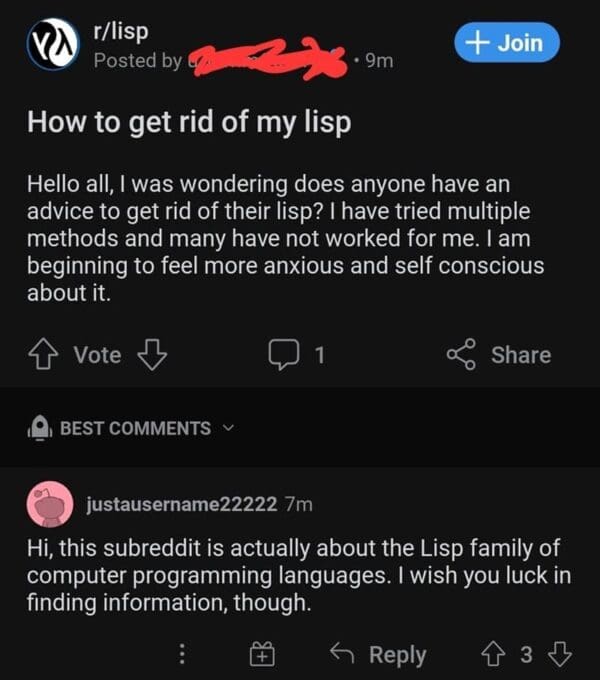The height and width of the screenshot is (680, 600).
Task: Downvote the lisp post
Action: click(152, 354)
